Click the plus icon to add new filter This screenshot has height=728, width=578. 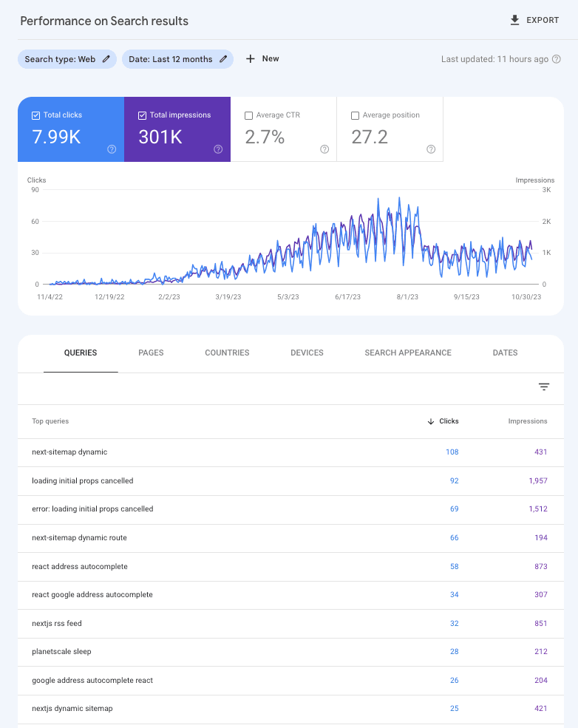click(251, 59)
